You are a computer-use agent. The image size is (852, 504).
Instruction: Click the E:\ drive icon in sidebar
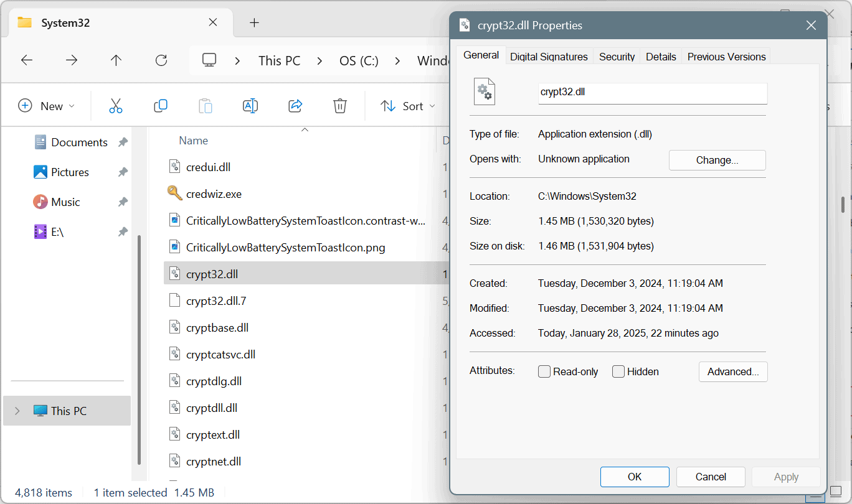coord(40,231)
